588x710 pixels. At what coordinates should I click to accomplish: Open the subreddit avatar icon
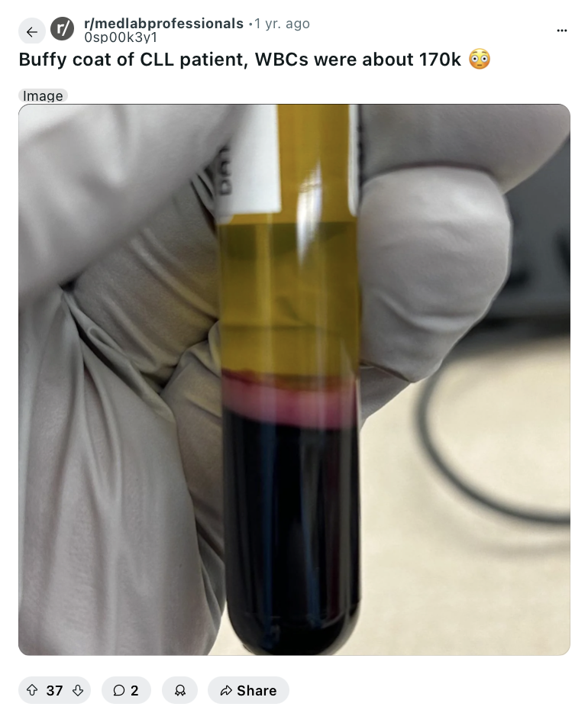tap(62, 29)
